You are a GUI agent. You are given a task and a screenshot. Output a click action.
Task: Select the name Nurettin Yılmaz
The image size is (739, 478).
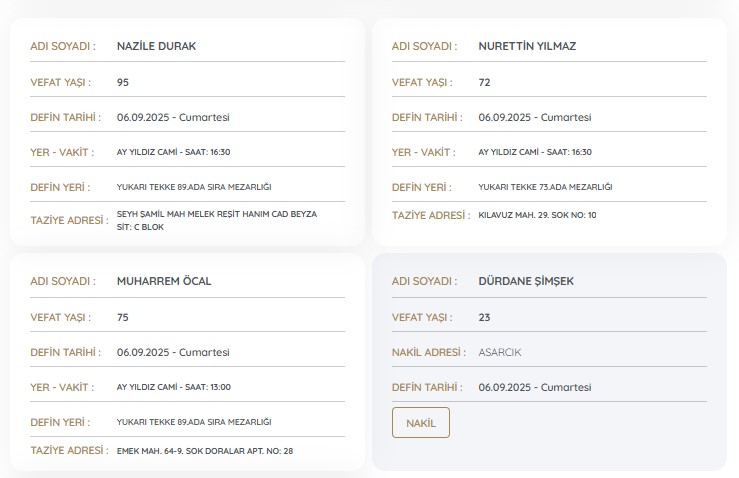click(x=527, y=46)
